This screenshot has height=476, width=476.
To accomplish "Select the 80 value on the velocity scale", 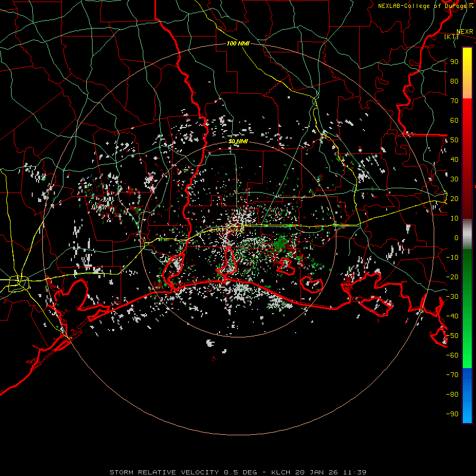I will (x=454, y=81).
